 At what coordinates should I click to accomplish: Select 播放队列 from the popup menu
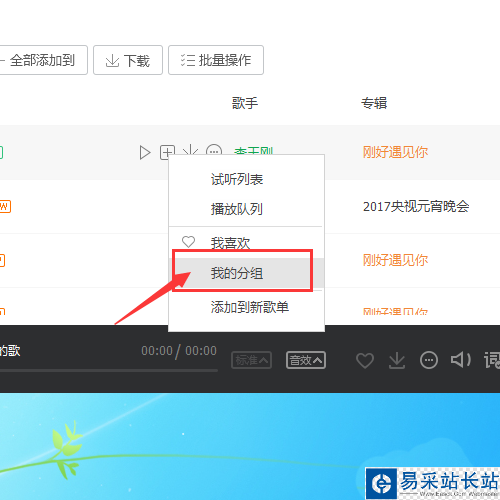(237, 209)
